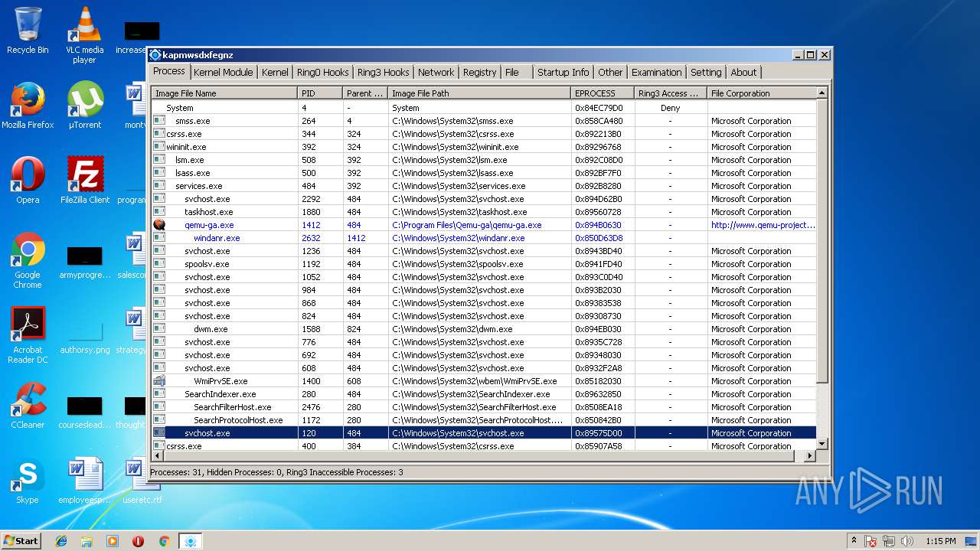
Task: Launch FileZilla Client shortcut
Action: [x=85, y=181]
